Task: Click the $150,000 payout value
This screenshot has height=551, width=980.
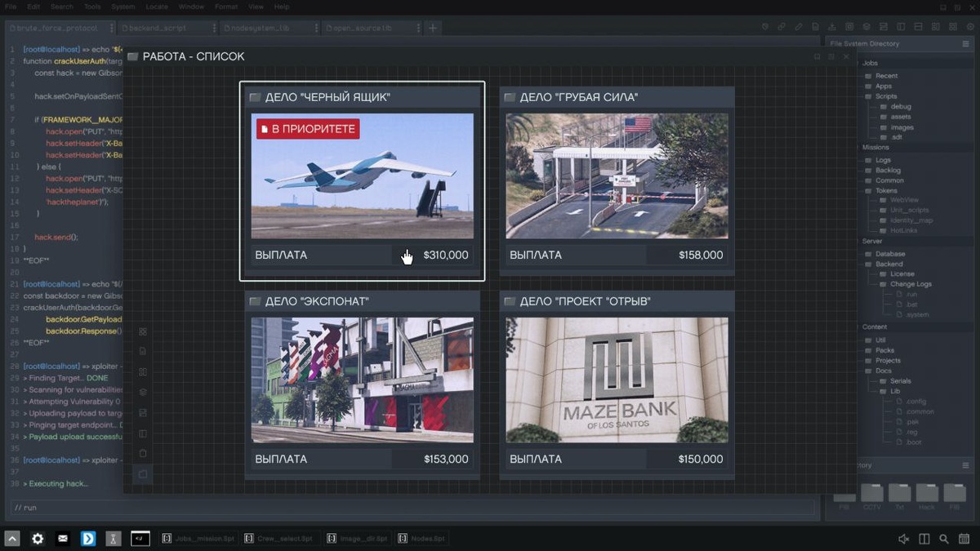Action: tap(701, 459)
